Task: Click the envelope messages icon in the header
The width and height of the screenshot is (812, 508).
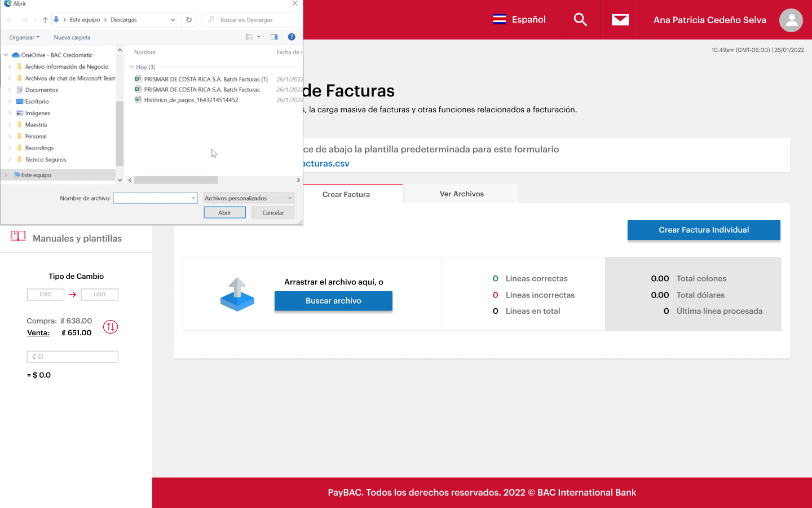Action: [x=620, y=19]
